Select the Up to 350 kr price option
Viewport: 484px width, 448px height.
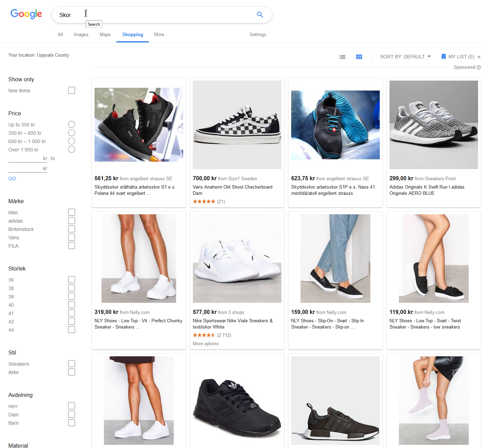click(x=72, y=124)
